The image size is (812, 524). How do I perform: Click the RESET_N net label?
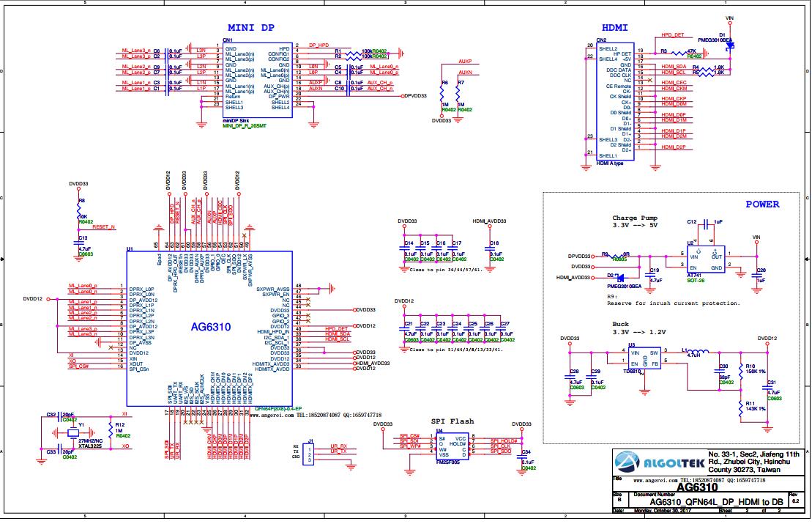[104, 227]
